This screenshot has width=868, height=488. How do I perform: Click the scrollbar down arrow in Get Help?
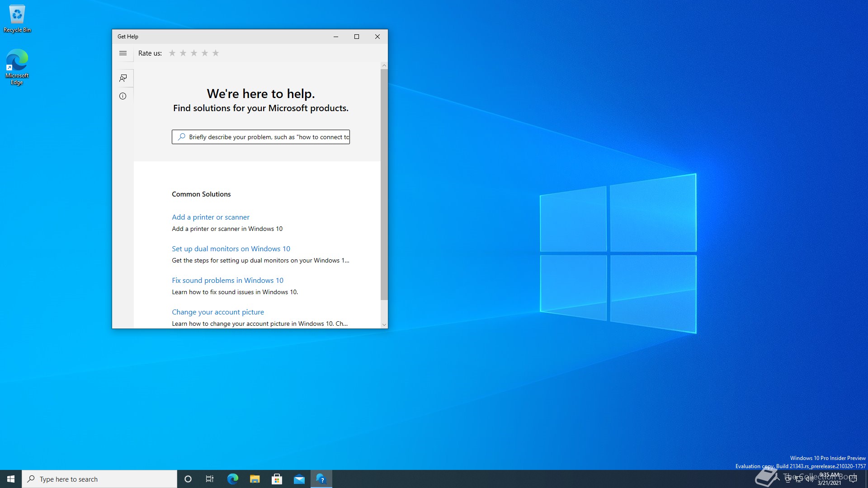(x=384, y=324)
